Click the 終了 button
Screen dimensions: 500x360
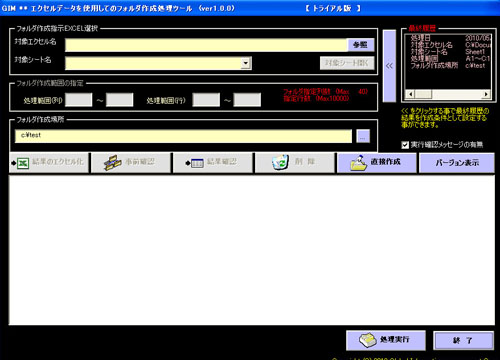point(463,341)
